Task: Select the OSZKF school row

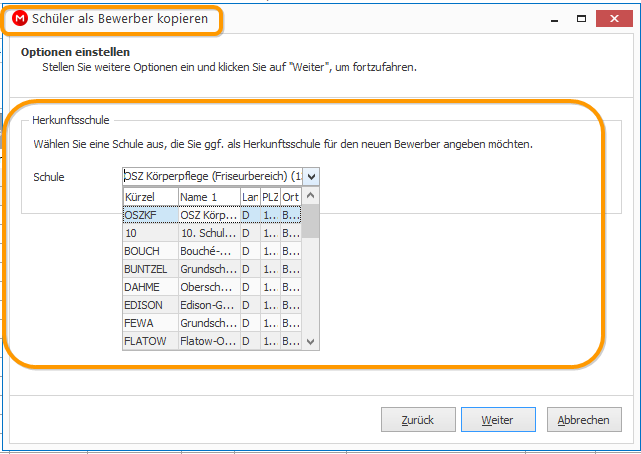Action: click(x=212, y=215)
